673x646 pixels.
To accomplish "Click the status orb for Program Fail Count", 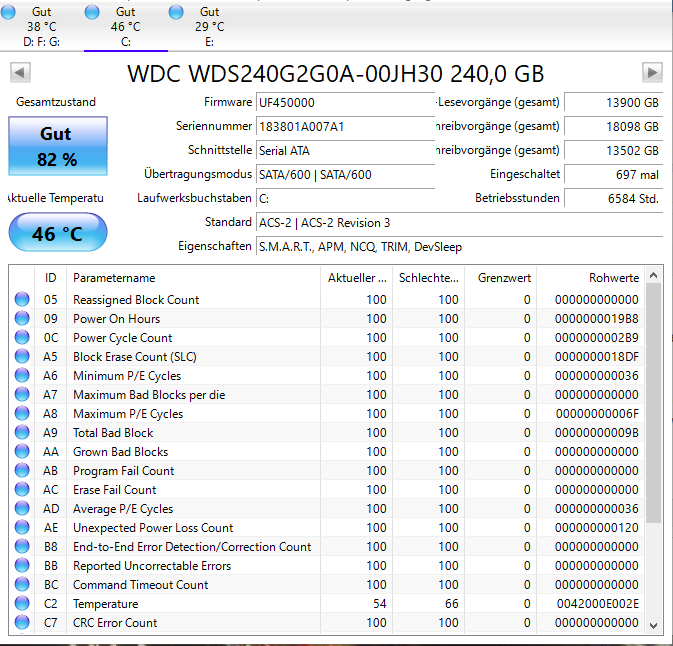I will point(22,470).
